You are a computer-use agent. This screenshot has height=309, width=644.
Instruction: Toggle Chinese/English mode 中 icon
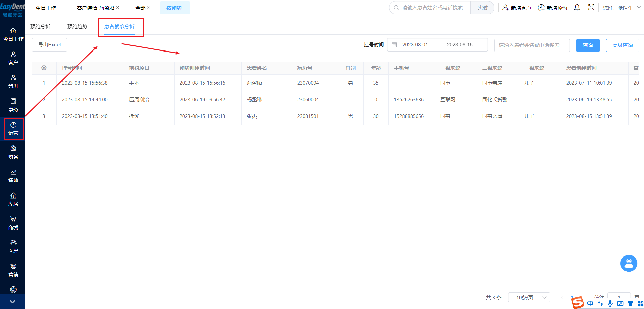point(590,303)
